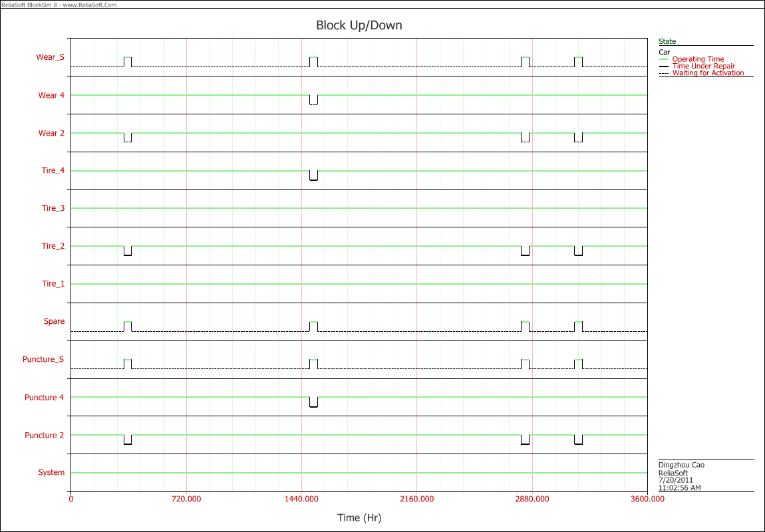Click the Spare block label
The width and height of the screenshot is (765, 532).
(x=55, y=321)
